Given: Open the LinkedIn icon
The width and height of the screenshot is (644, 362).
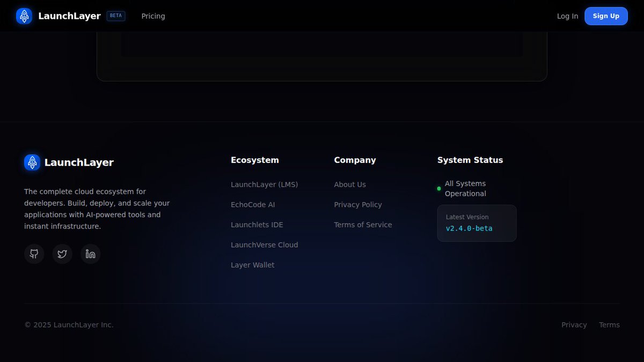Looking at the screenshot, I should [x=90, y=254].
